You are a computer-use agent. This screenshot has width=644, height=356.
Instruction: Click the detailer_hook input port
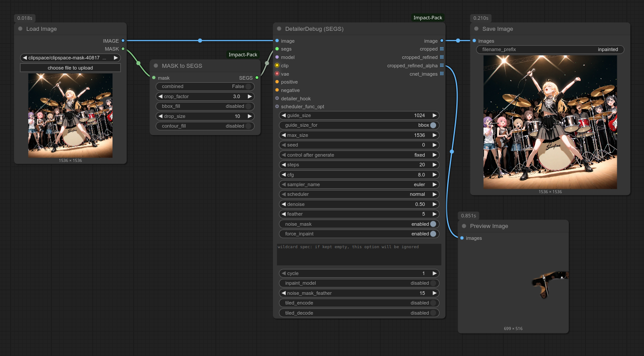pyautogui.click(x=277, y=98)
